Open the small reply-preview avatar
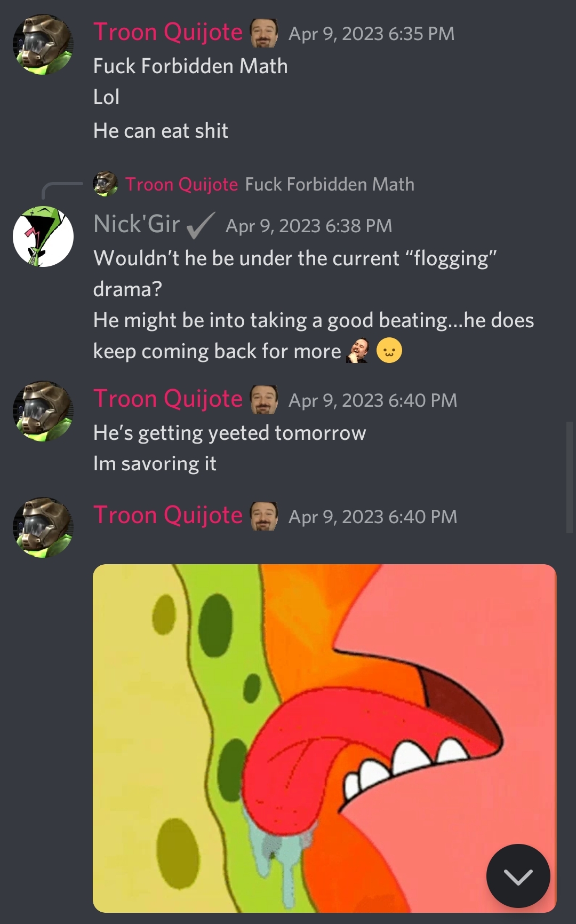Viewport: 576px width, 924px height. coord(105,184)
